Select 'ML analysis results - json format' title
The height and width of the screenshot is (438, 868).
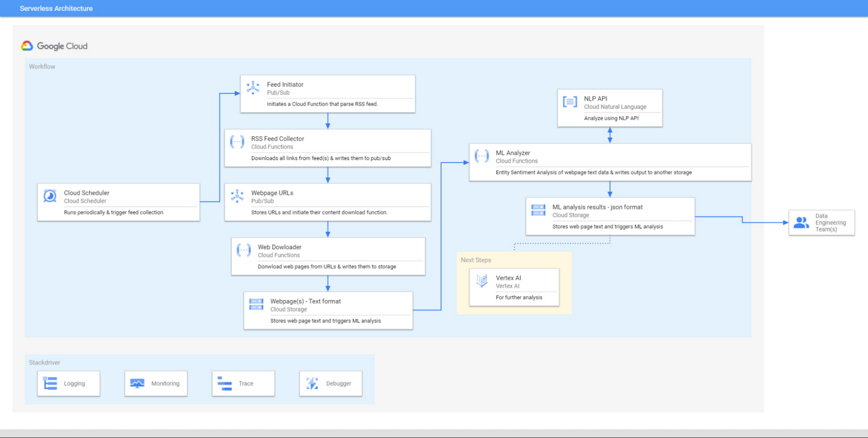point(597,207)
